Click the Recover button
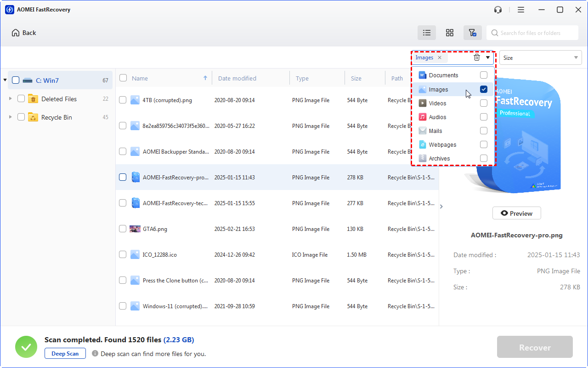 click(535, 347)
